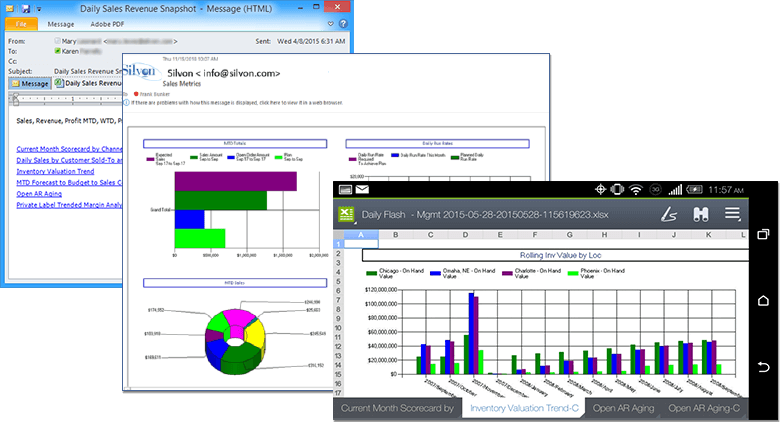Open the hamburger menu in spreadsheet app
This screenshot has width=780, height=422.
click(732, 214)
